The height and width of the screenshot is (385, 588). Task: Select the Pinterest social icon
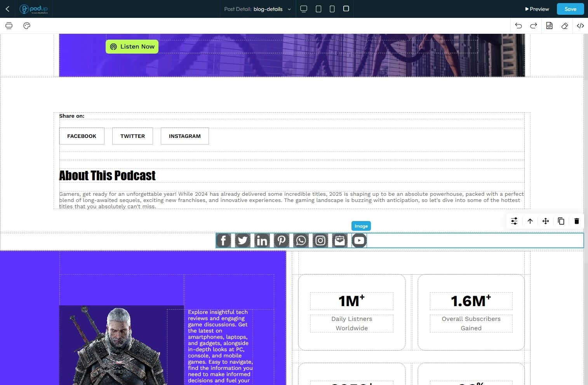[x=282, y=240]
